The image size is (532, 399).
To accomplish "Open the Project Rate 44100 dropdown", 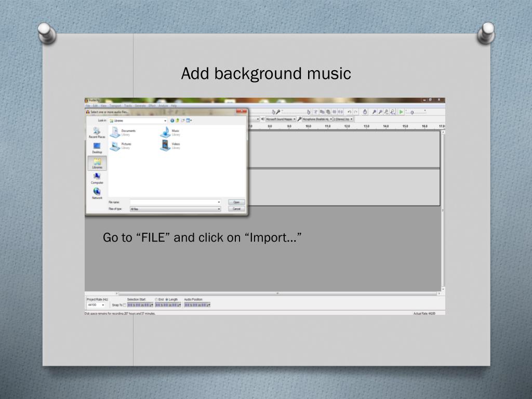I will tap(96, 305).
